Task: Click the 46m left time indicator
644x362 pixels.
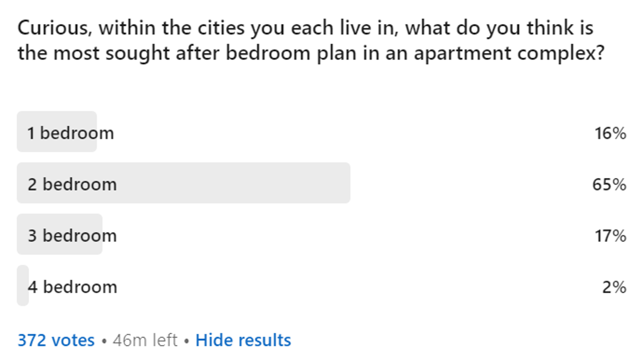Action: click(x=145, y=340)
